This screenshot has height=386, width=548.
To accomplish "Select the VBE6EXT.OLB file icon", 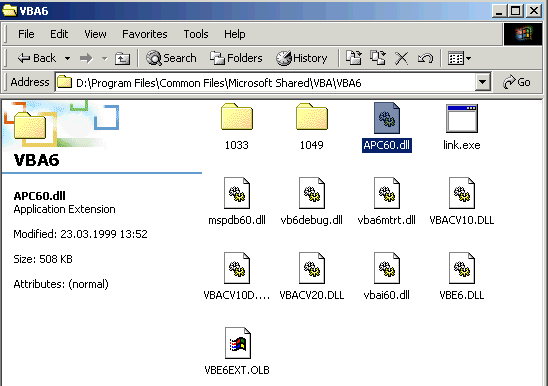I will click(x=238, y=343).
